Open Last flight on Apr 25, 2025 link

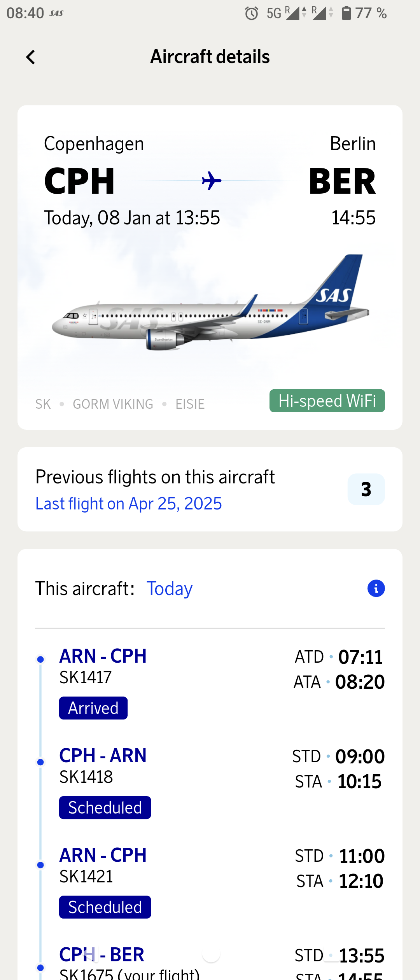129,504
